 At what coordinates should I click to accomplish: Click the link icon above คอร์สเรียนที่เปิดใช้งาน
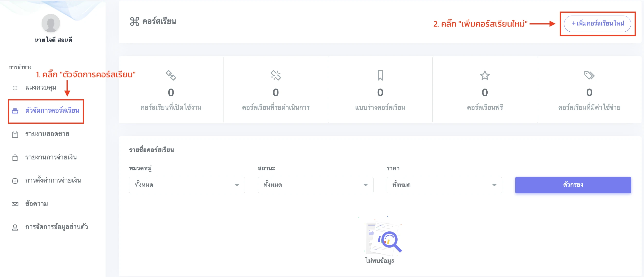point(171,75)
